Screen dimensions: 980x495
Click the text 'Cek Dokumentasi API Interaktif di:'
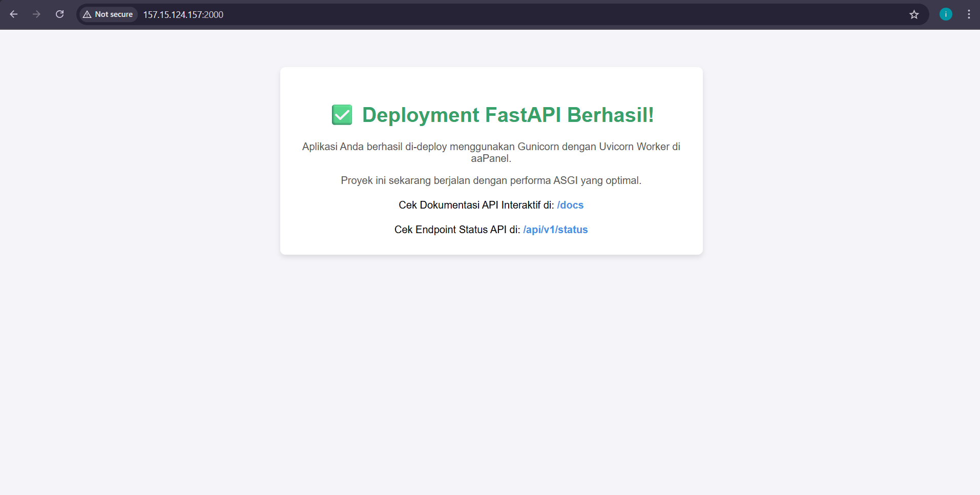(x=476, y=205)
